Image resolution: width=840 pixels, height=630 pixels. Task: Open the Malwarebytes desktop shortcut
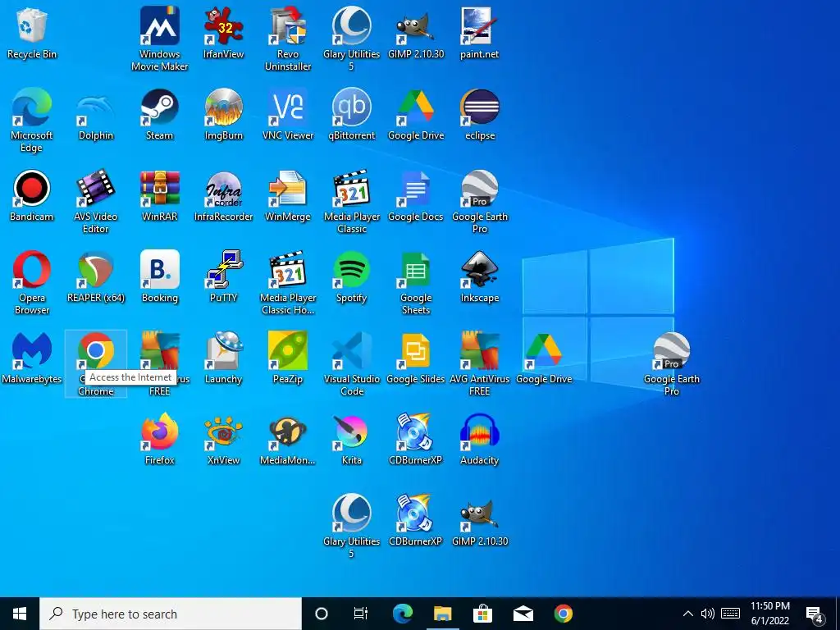(x=32, y=358)
